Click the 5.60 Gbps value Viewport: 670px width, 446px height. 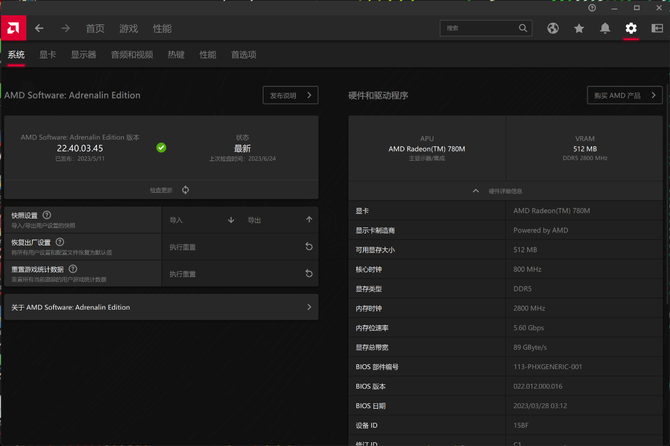tap(529, 328)
